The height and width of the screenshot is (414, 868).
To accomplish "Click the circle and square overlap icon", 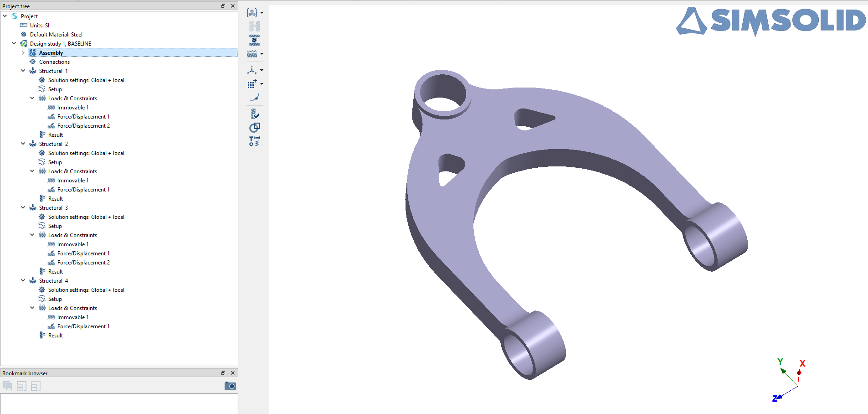I will tap(254, 128).
